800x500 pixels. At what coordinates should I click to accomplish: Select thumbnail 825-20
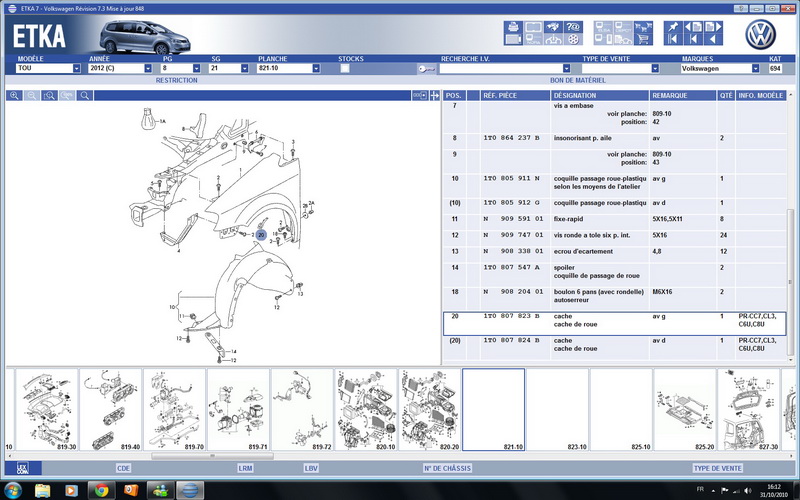685,410
